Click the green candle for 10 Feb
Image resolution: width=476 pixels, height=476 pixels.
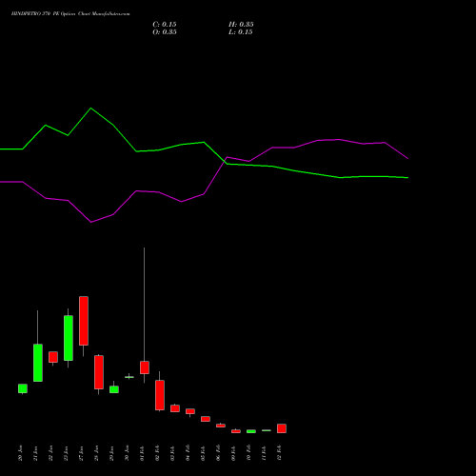251,431
